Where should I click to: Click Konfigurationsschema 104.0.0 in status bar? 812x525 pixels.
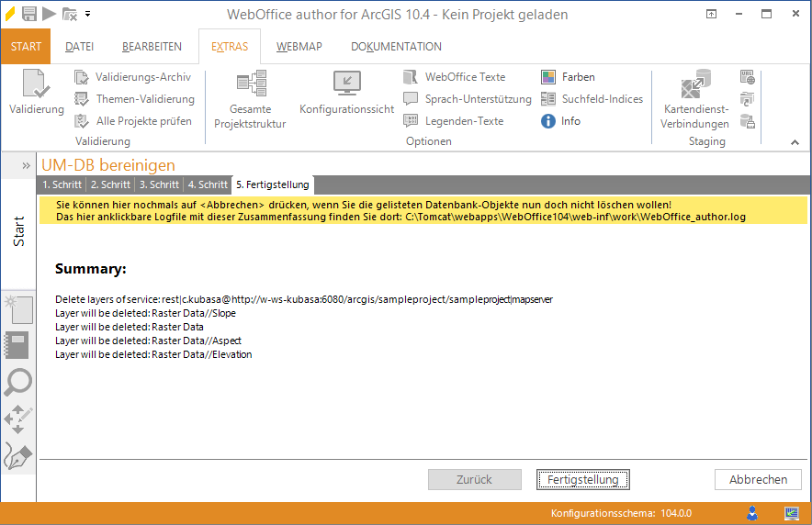(x=621, y=513)
